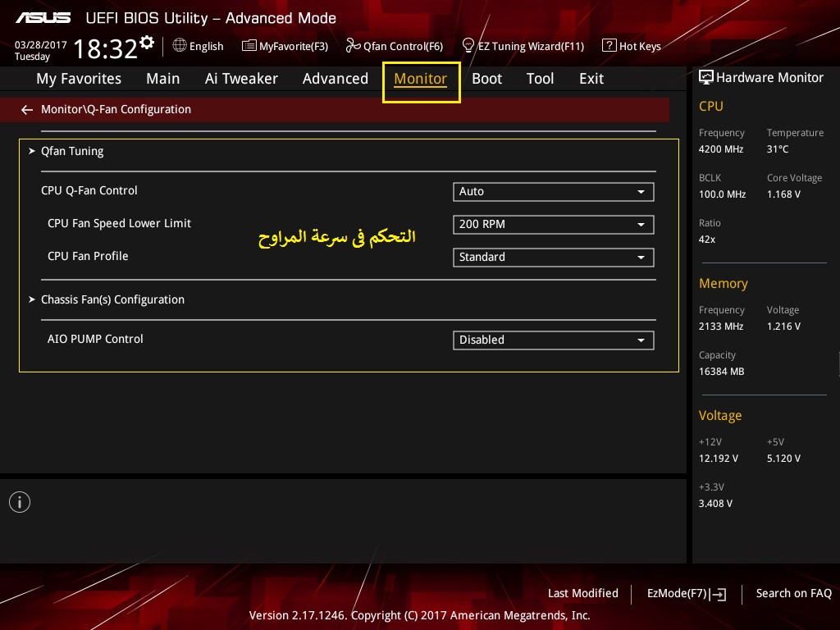This screenshot has height=630, width=840.
Task: Click the CPU Fan Speed Lower Limit label
Action: (x=119, y=223)
